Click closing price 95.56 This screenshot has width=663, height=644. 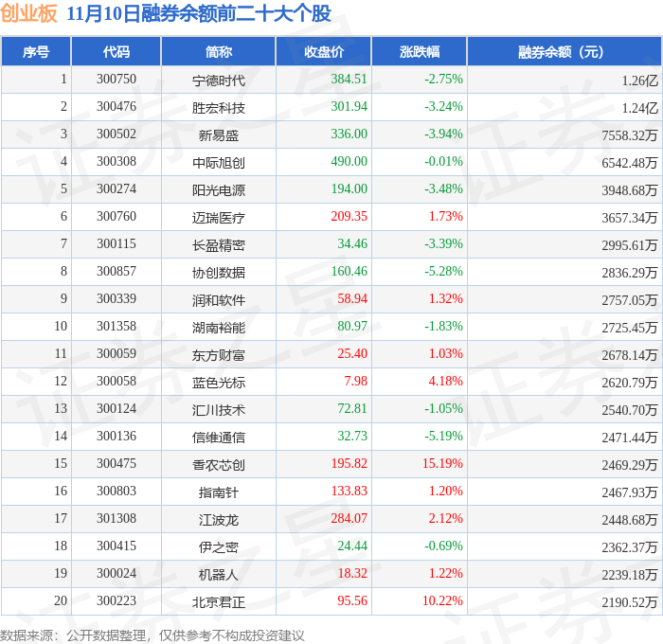tap(352, 601)
